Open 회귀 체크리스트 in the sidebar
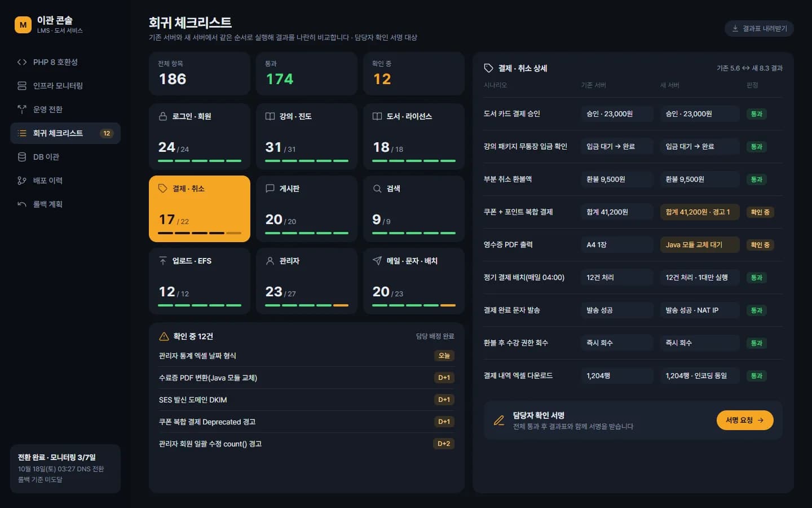812x508 pixels. point(65,133)
